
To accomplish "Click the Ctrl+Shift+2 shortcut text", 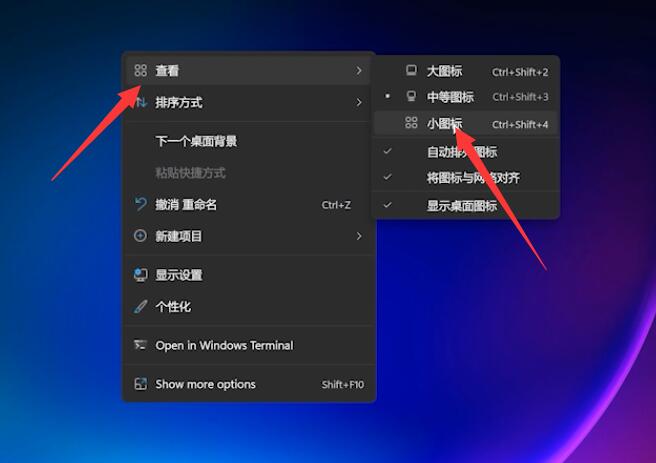I will (520, 72).
